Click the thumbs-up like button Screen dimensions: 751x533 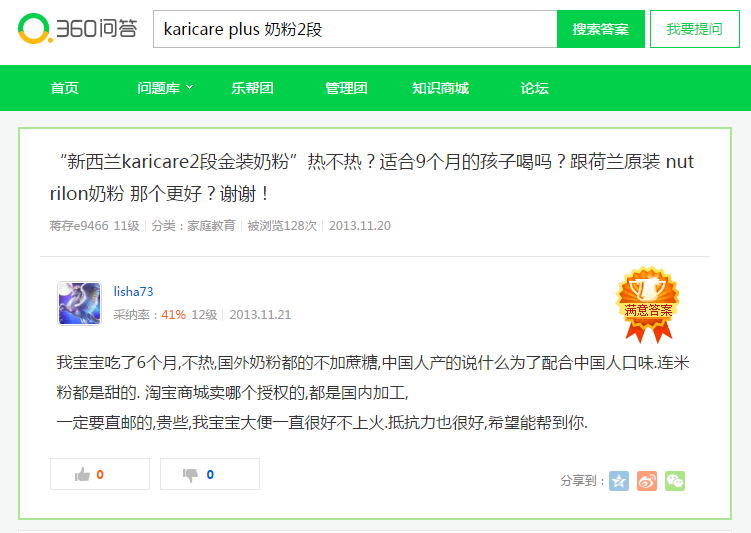pyautogui.click(x=100, y=474)
